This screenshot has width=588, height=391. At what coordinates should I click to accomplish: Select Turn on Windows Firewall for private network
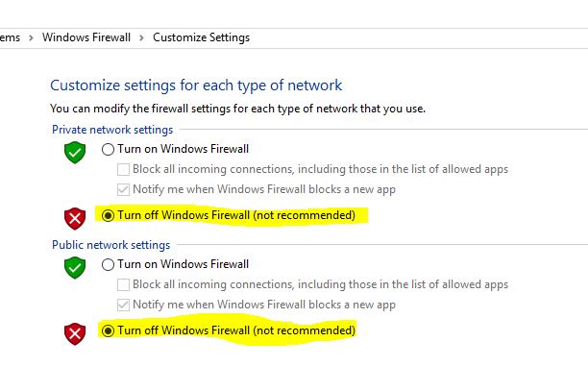pos(108,150)
